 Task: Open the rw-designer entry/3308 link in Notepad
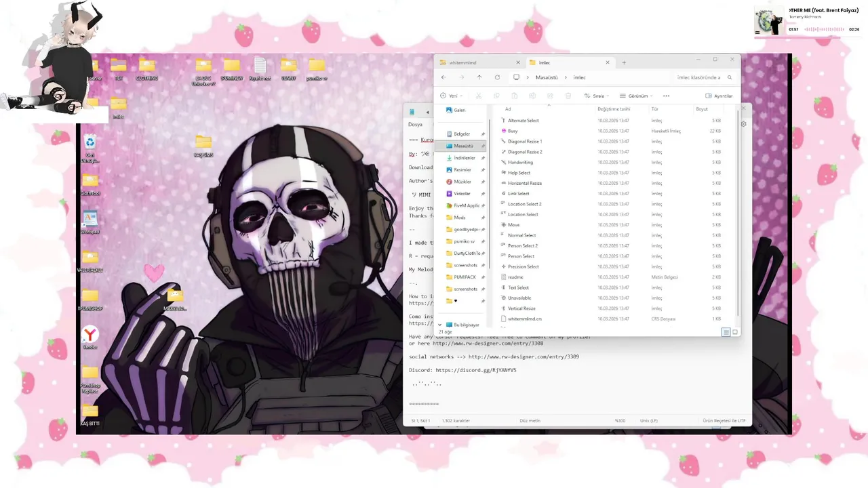point(488,343)
